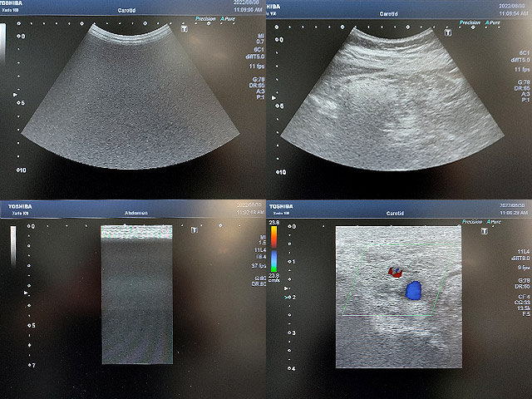Click the 11 fps readout in the top-right panel
This screenshot has height=399, width=532.
pyautogui.click(x=524, y=71)
